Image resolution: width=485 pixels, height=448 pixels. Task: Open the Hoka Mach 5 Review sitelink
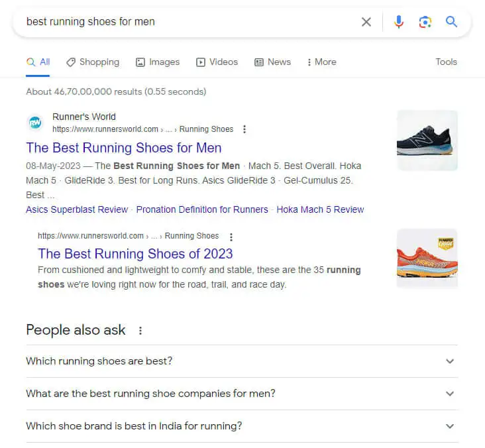coord(320,209)
